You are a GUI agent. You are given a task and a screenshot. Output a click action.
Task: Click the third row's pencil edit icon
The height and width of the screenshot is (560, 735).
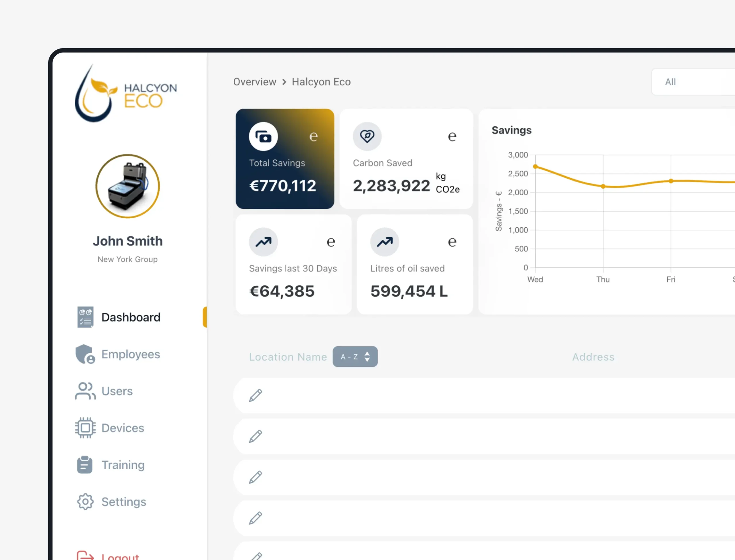[256, 477]
